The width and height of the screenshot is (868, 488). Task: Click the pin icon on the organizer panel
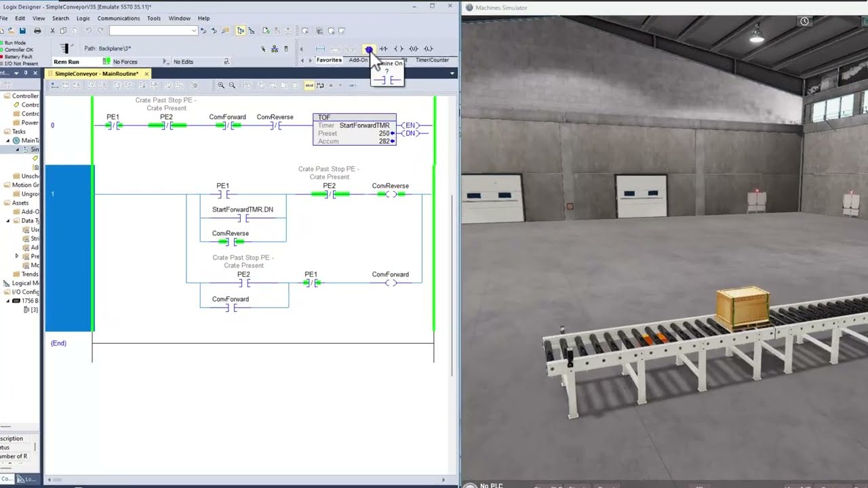26,73
